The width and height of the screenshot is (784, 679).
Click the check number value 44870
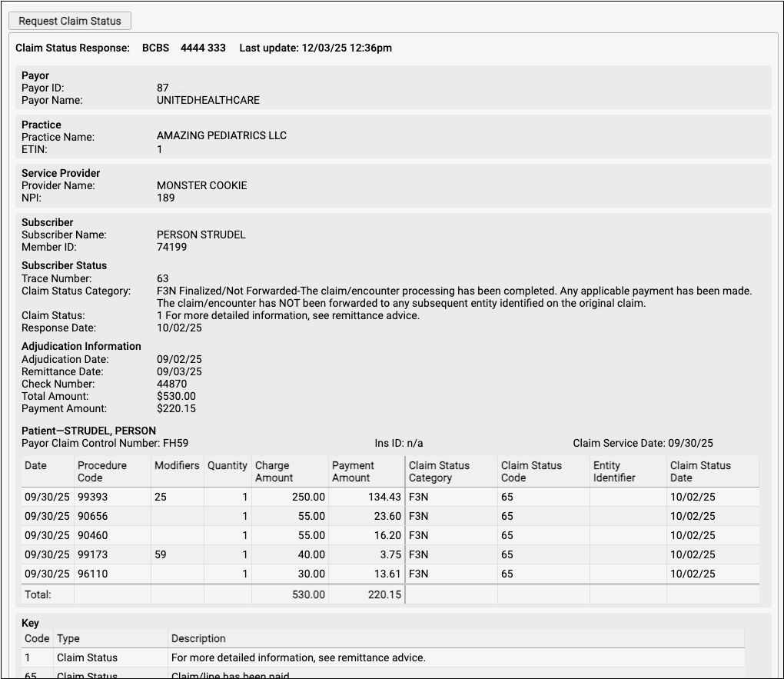(171, 384)
